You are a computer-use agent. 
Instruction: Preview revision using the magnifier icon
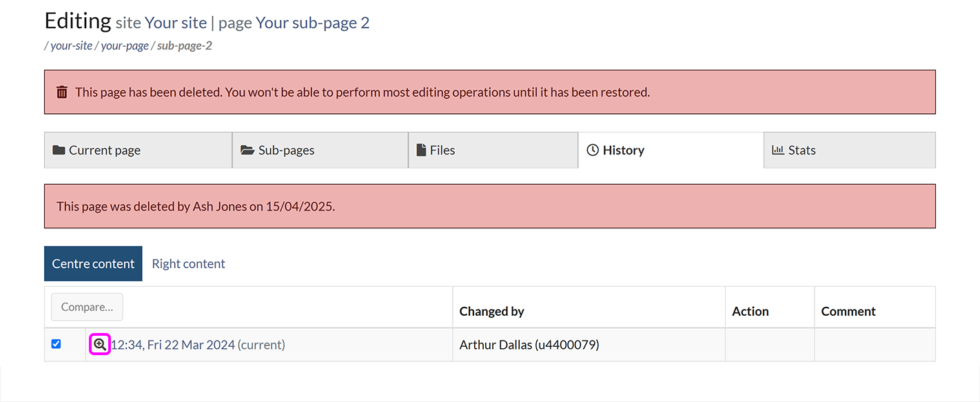tap(101, 345)
